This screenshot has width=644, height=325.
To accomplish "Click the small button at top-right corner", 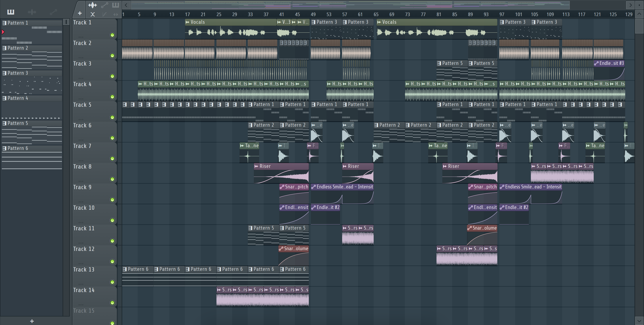I will (639, 5).
